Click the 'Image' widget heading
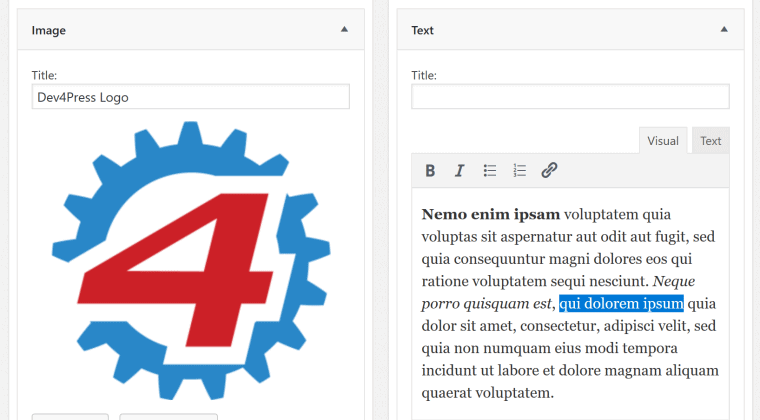Screen dimensions: 760x420 point(48,30)
